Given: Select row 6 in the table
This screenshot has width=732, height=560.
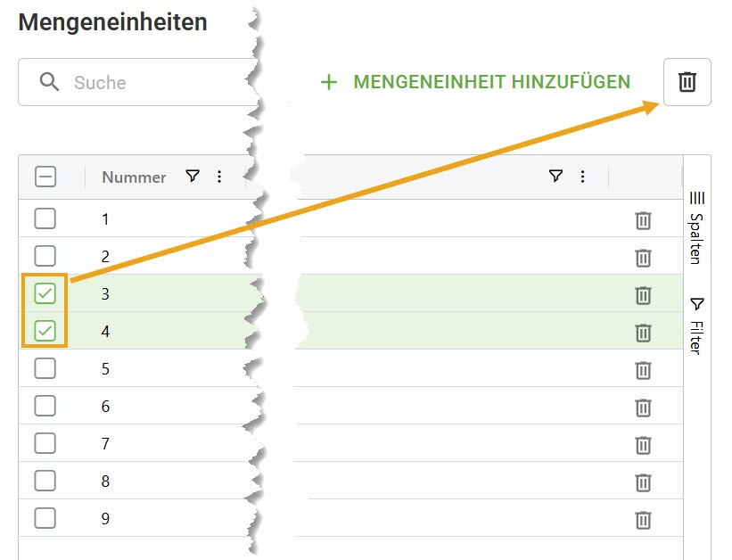Looking at the screenshot, I should point(45,406).
